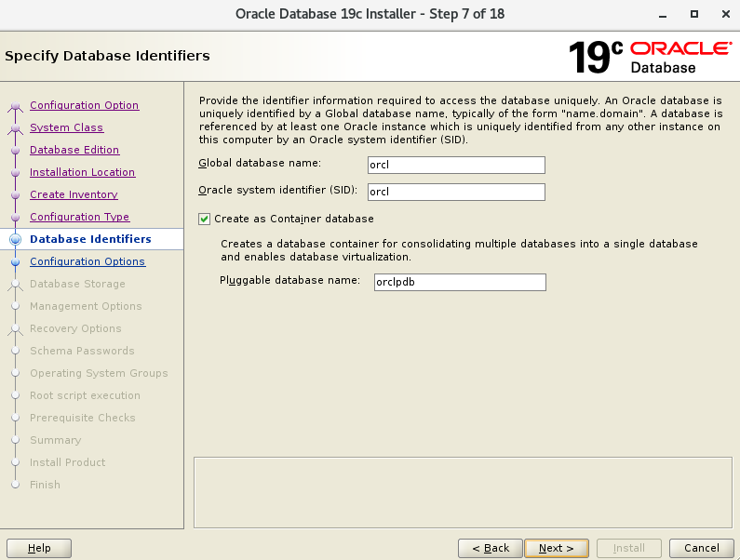This screenshot has height=560, width=740.
Task: Click the Configuration Option step link
Action: [84, 105]
